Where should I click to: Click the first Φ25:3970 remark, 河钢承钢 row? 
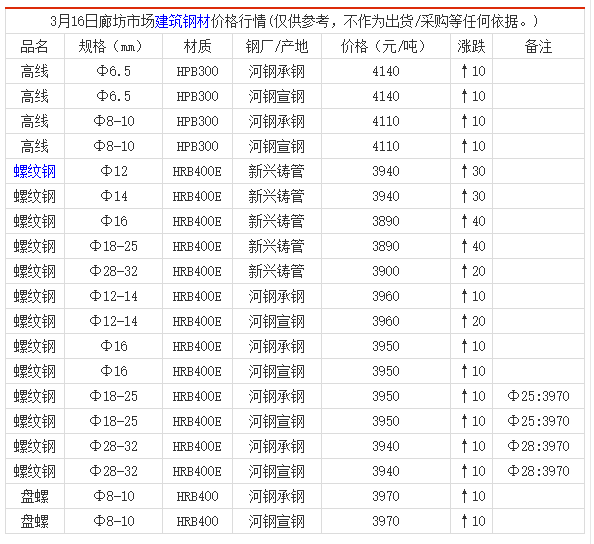(x=538, y=396)
